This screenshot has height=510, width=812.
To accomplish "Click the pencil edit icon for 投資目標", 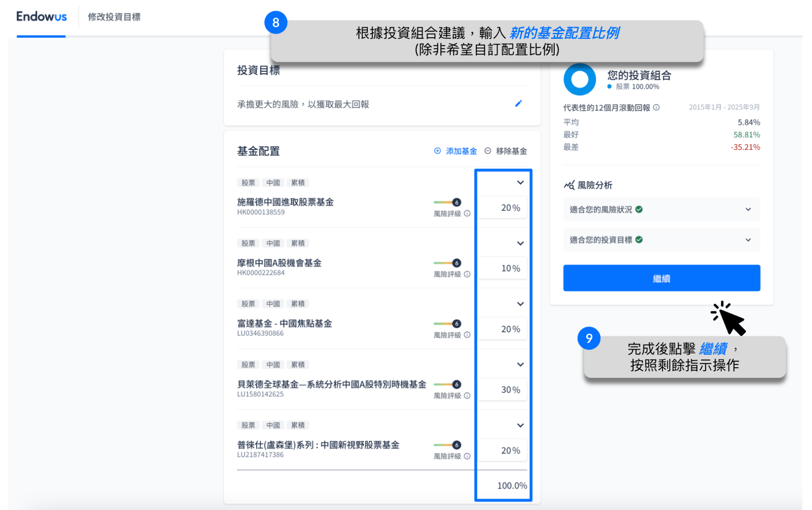I will tap(518, 104).
